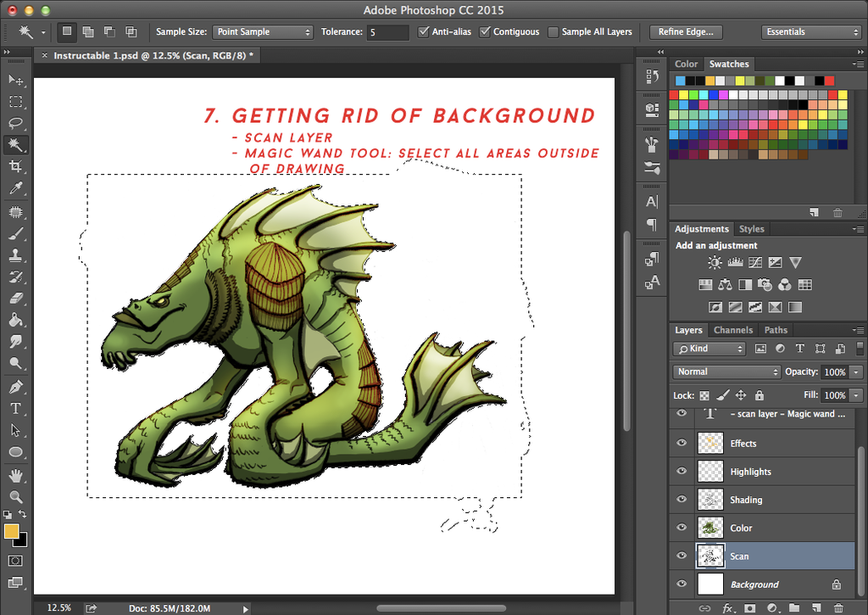This screenshot has width=868, height=615.
Task: Open the Curves adjustment in Adjustments panel
Action: pyautogui.click(x=754, y=262)
